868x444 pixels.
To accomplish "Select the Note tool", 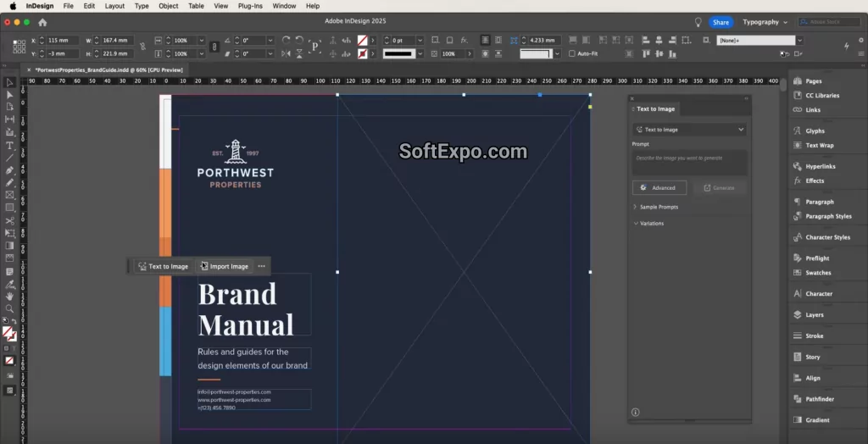I will 9,272.
